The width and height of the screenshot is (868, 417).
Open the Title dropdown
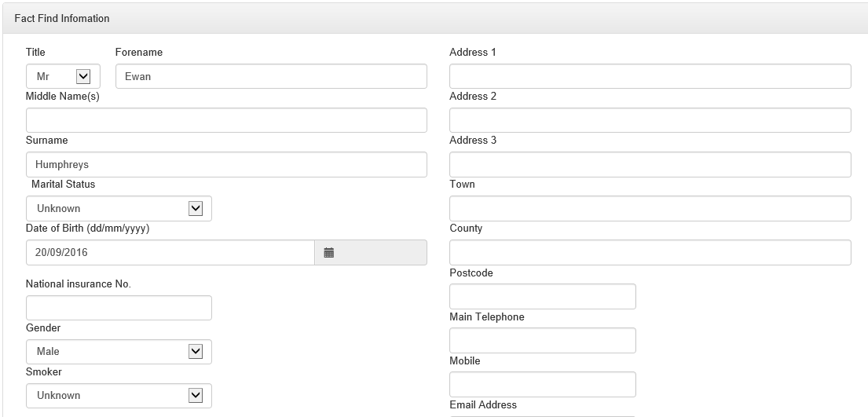tap(63, 77)
